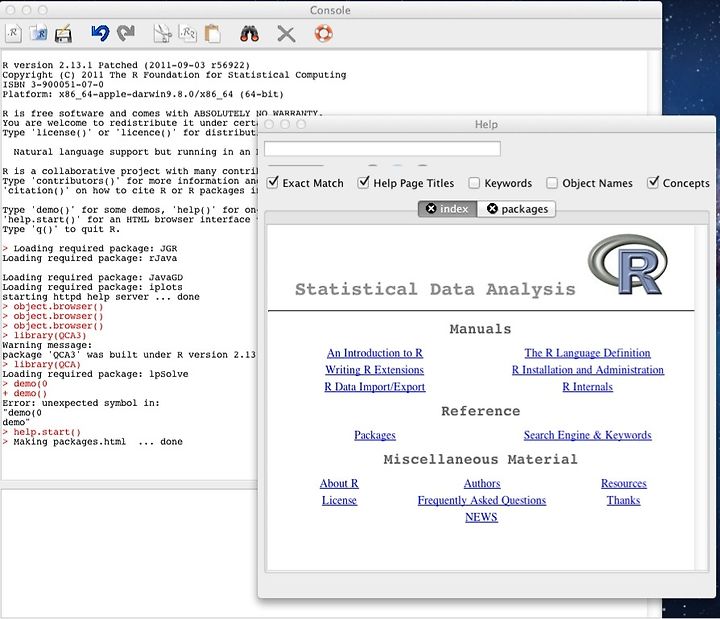Open the License link
Viewport: 720px width, 619px height.
pyautogui.click(x=339, y=500)
